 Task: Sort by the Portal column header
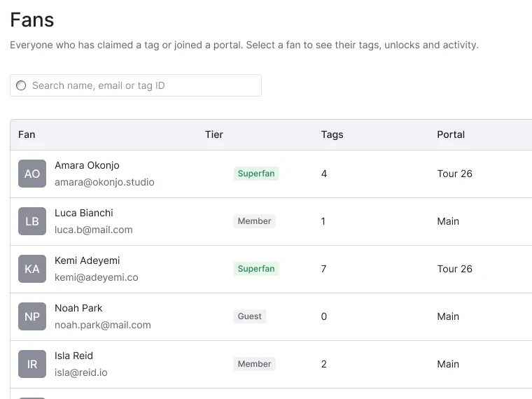pyautogui.click(x=451, y=134)
